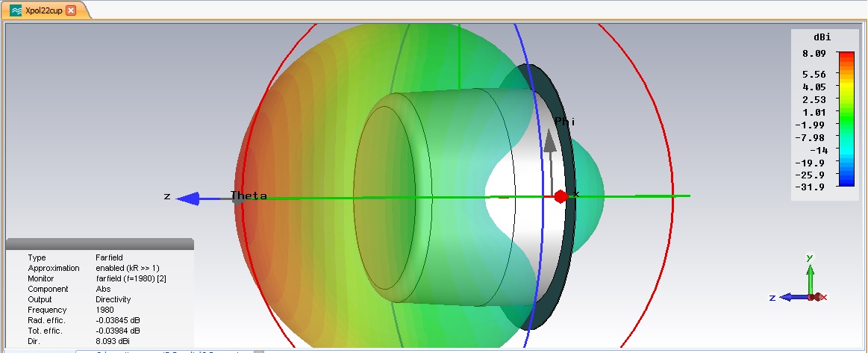This screenshot has width=868, height=353.
Task: Click the Frequency label
Action: [47, 310]
